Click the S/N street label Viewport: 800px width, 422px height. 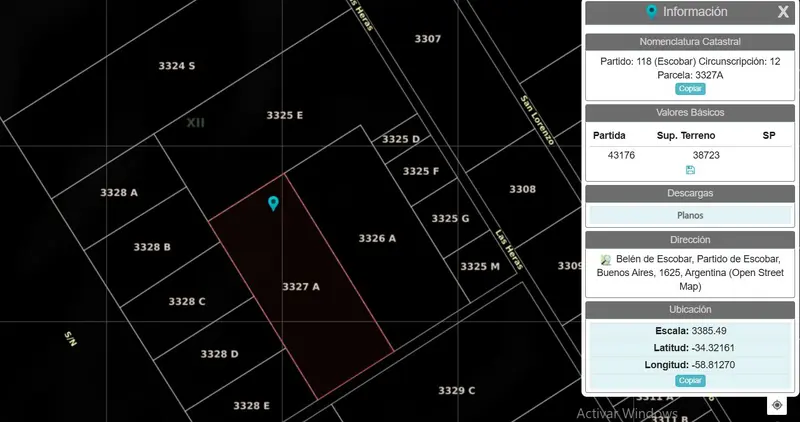point(70,339)
